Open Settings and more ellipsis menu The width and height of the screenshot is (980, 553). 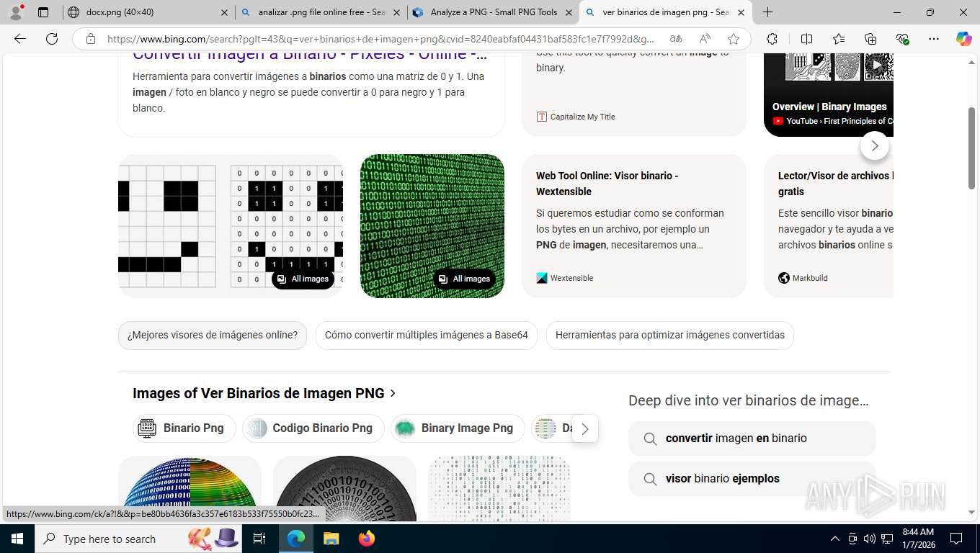[x=934, y=39]
